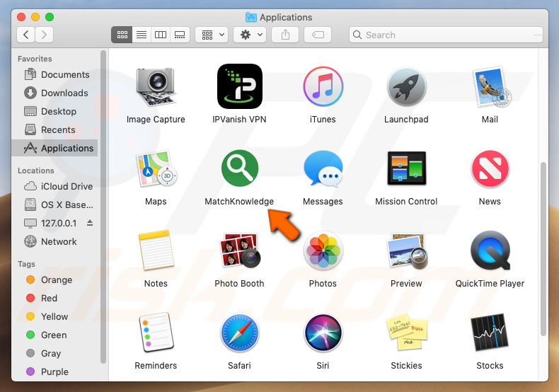Switch to icon view
This screenshot has height=392, width=559.
pyautogui.click(x=122, y=35)
